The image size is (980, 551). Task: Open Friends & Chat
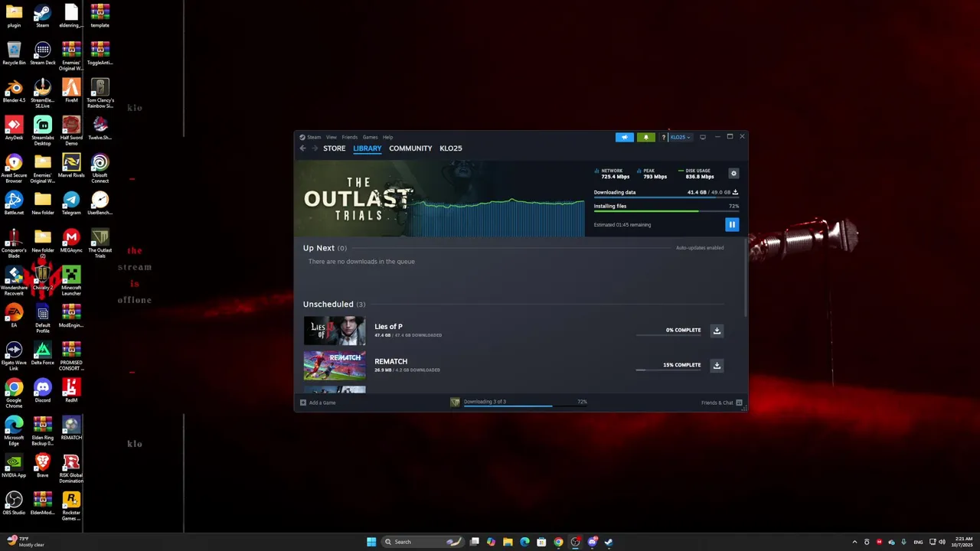click(x=722, y=403)
